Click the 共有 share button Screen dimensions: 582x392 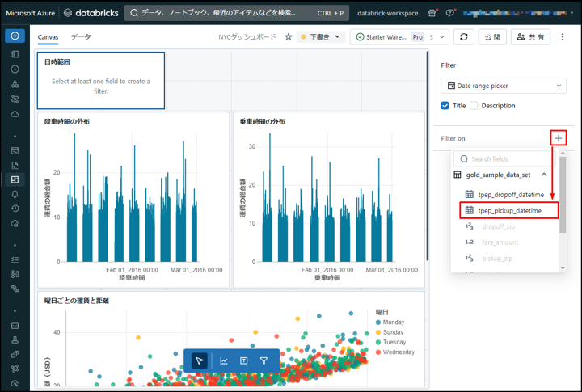[x=531, y=37]
